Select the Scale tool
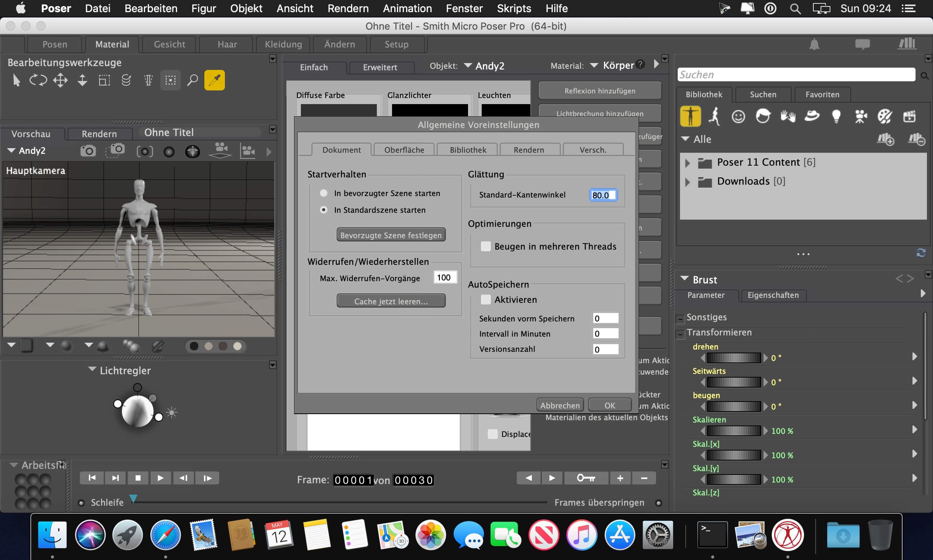The width and height of the screenshot is (933, 560). 104,81
